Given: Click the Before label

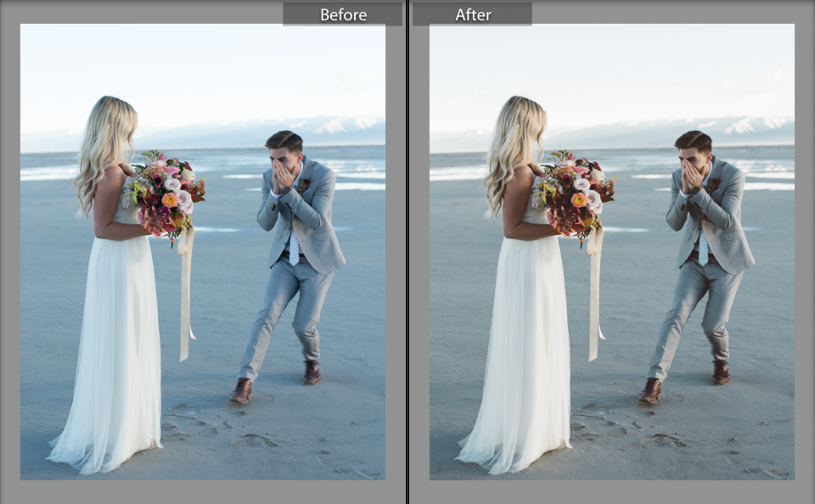Looking at the screenshot, I should click(343, 14).
